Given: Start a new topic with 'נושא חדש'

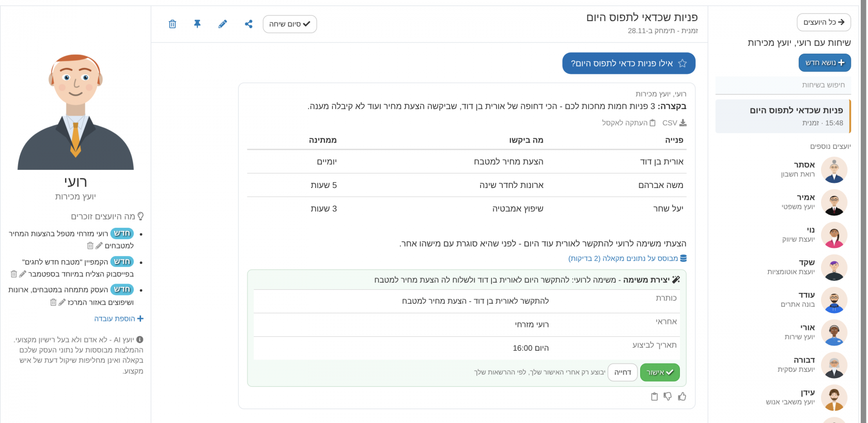Looking at the screenshot, I should (x=825, y=62).
